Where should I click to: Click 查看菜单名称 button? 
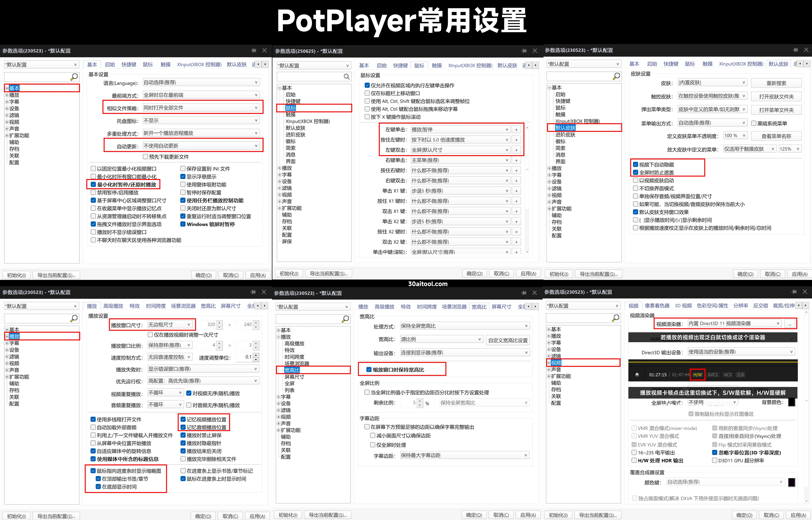(x=776, y=136)
